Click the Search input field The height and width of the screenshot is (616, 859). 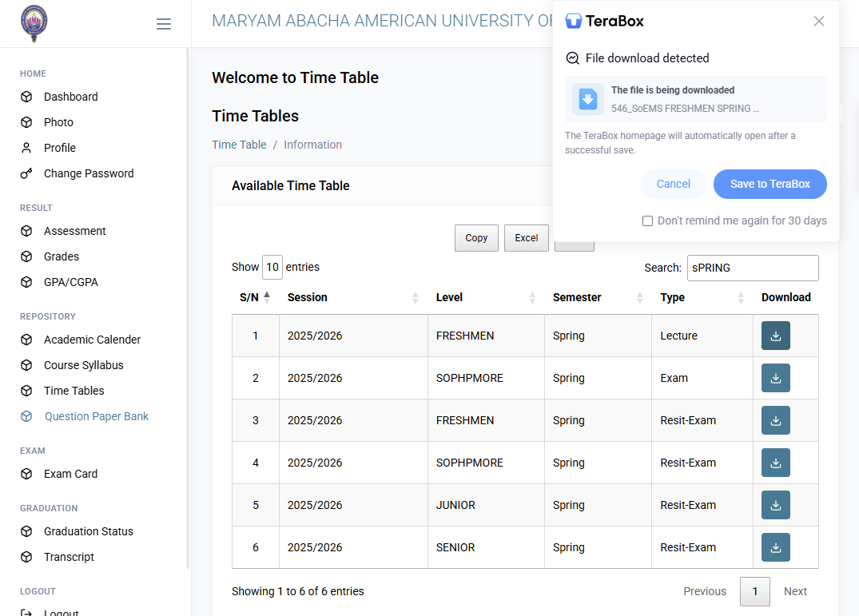click(753, 268)
